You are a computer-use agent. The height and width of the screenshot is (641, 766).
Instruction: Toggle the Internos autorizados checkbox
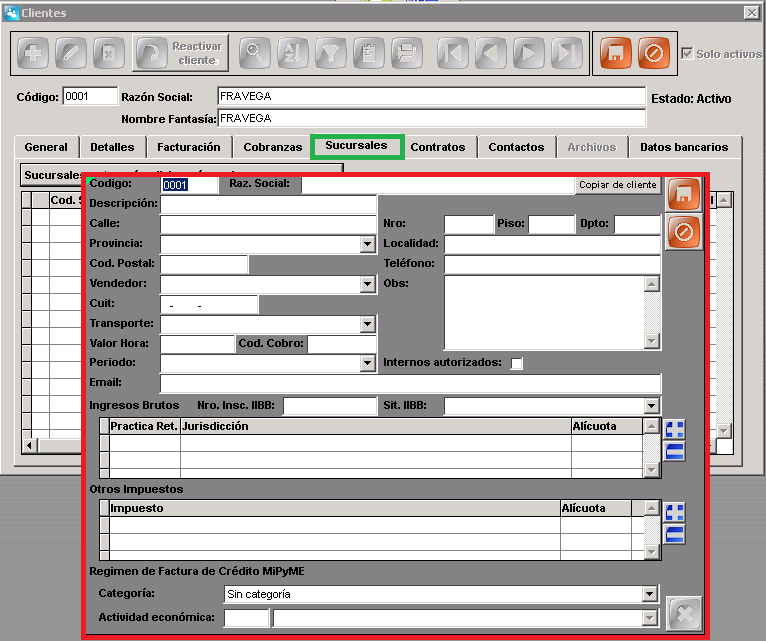tap(516, 363)
